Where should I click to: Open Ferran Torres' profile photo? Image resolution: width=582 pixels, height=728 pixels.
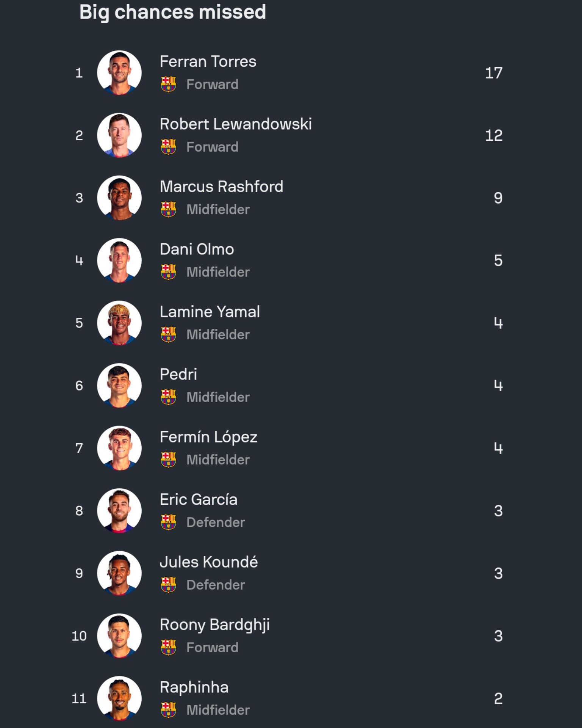pyautogui.click(x=119, y=72)
